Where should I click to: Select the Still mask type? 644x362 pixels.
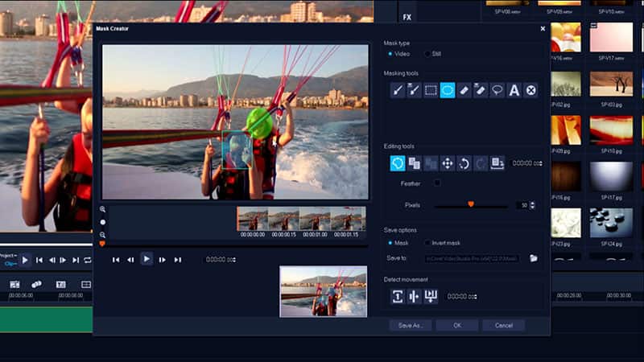pos(427,54)
